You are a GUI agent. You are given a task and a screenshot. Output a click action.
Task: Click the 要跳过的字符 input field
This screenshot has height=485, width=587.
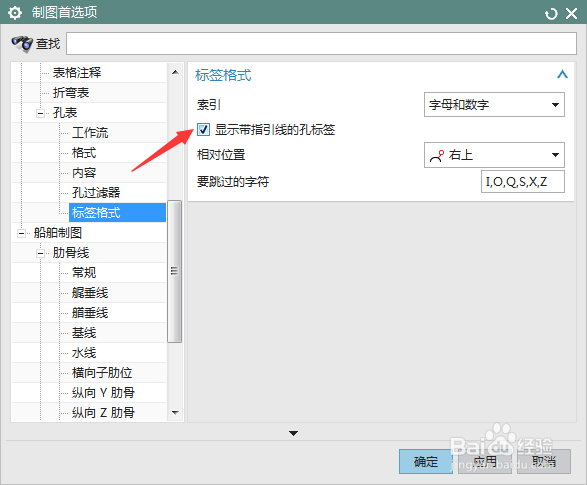[x=523, y=182]
